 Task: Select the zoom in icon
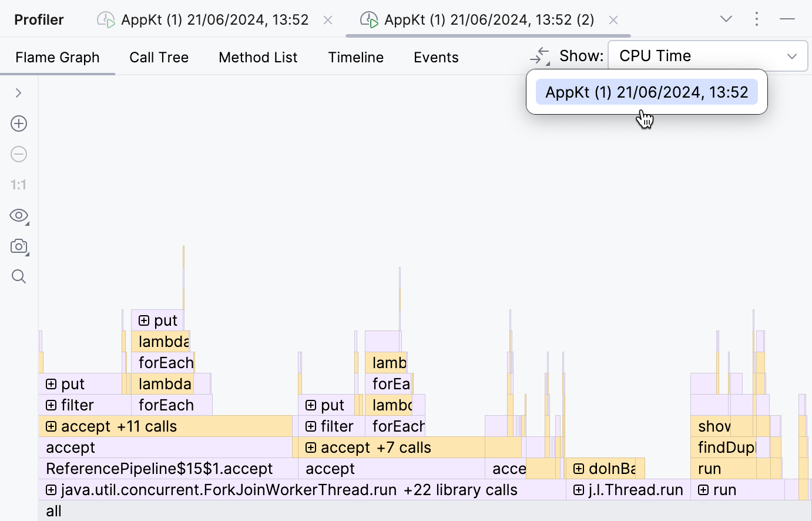tap(18, 123)
